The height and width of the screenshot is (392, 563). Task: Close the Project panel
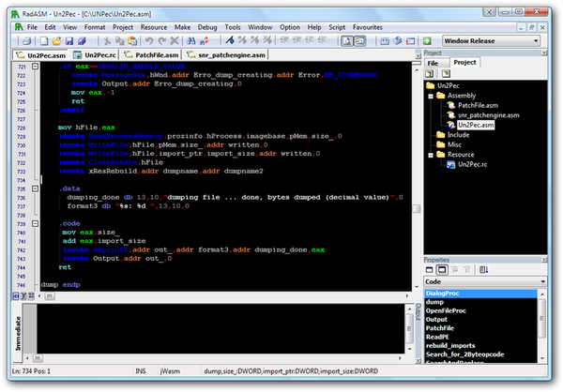(544, 53)
